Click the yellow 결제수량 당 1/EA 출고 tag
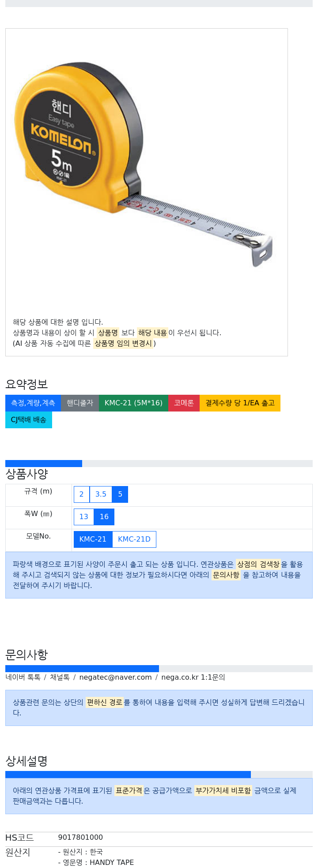The height and width of the screenshot is (868, 318). coord(240,403)
